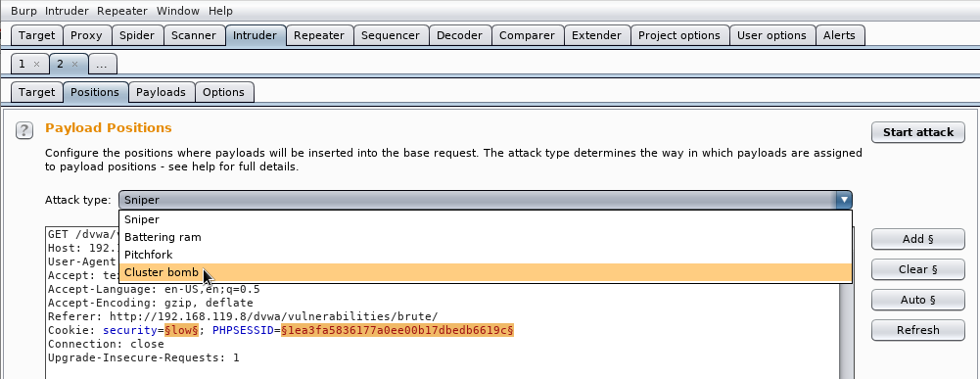Open the Intruder menu in menu bar
Viewport: 980px width, 379px height.
pyautogui.click(x=67, y=11)
